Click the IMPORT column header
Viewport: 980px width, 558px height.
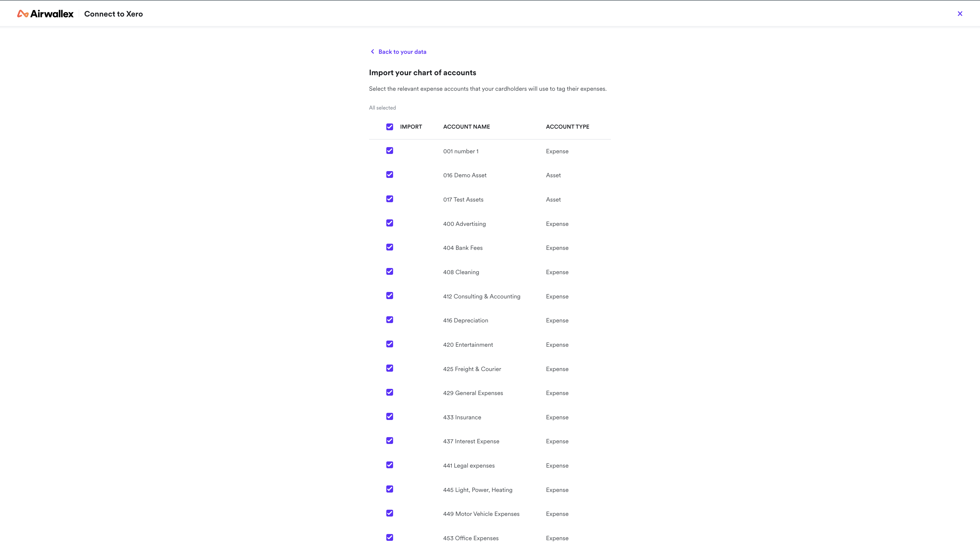pyautogui.click(x=411, y=127)
